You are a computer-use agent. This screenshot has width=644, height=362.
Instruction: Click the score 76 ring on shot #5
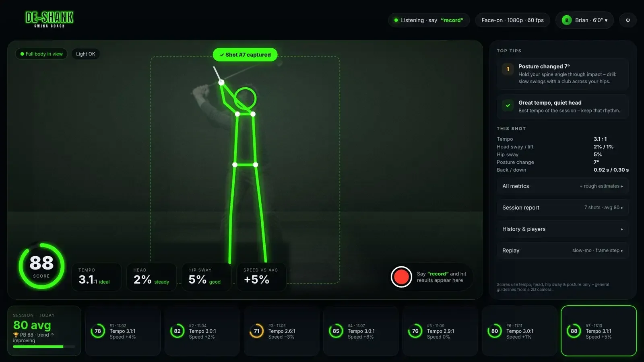pos(415,331)
